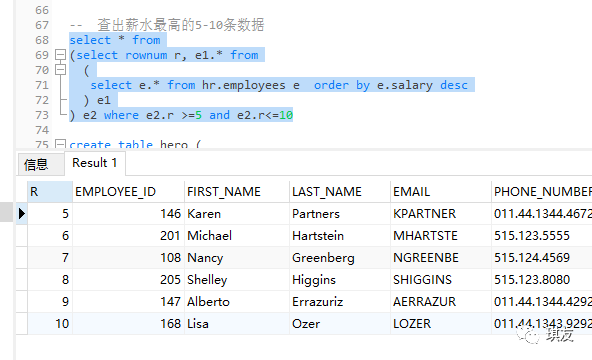The width and height of the screenshot is (592, 360).
Task: Collapse the code fold at line 70
Action: click(x=60, y=70)
